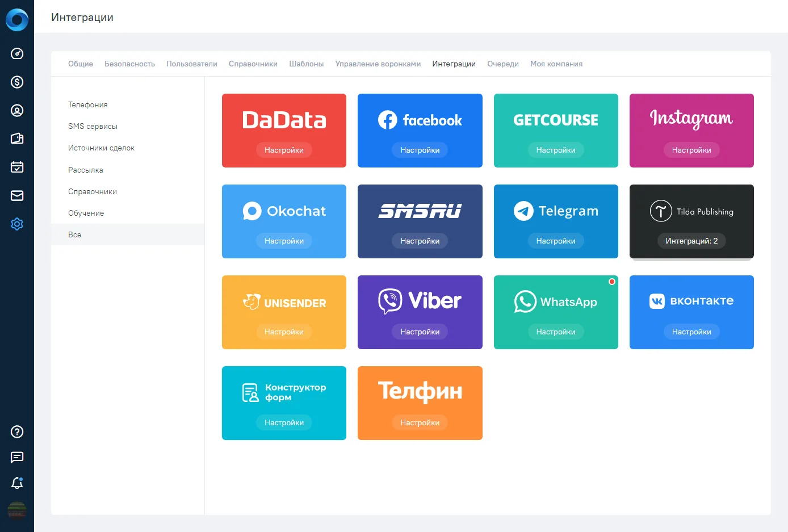Select Рассылка in the left category list
Screen dimensions: 788x532
pos(86,170)
